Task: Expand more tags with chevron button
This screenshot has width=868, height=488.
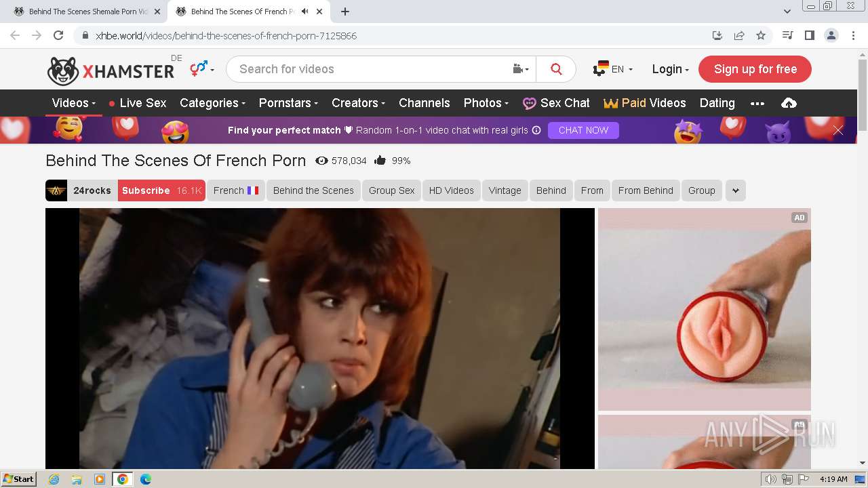Action: tap(736, 190)
